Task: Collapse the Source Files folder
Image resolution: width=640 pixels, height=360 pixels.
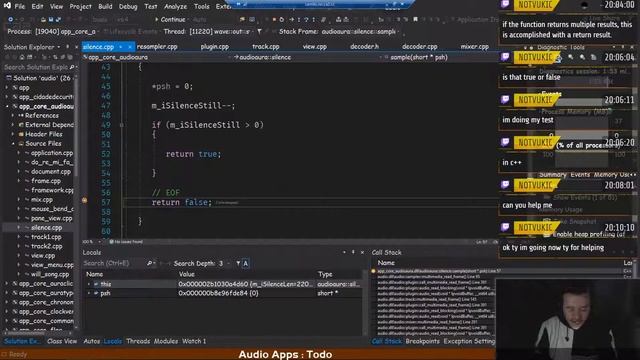Action: coord(13,144)
